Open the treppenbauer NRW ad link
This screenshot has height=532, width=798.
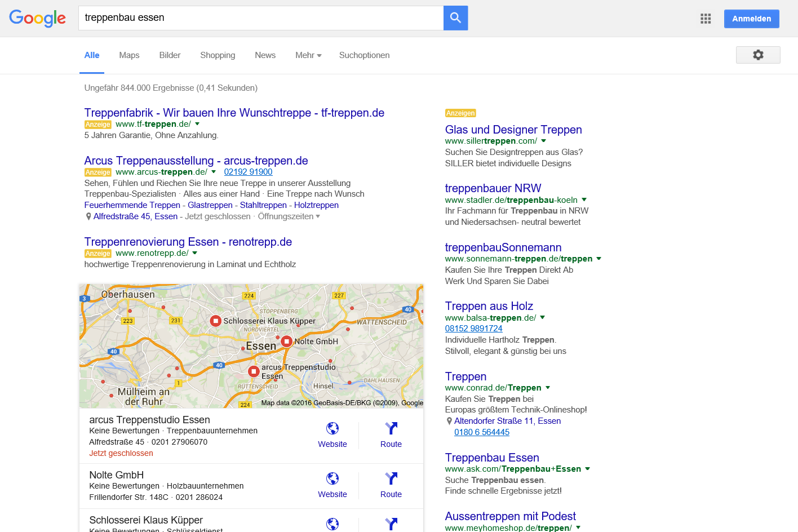(x=493, y=188)
